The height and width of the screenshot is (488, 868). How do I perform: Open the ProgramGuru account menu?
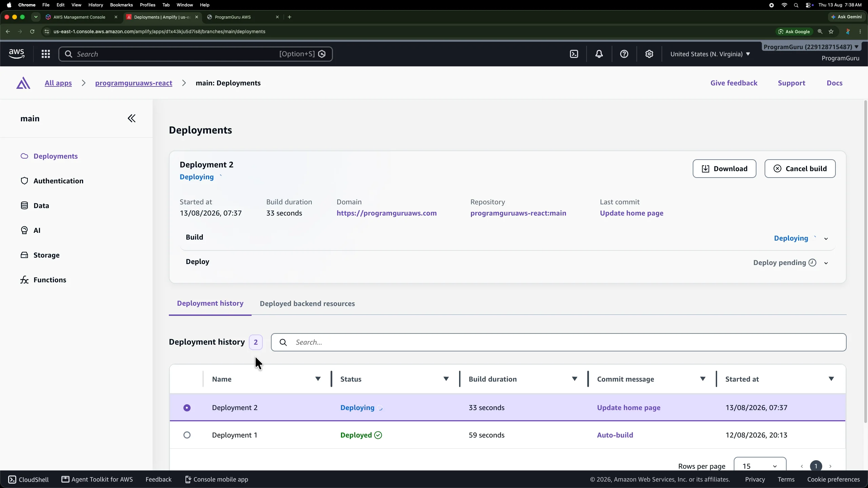(811, 47)
